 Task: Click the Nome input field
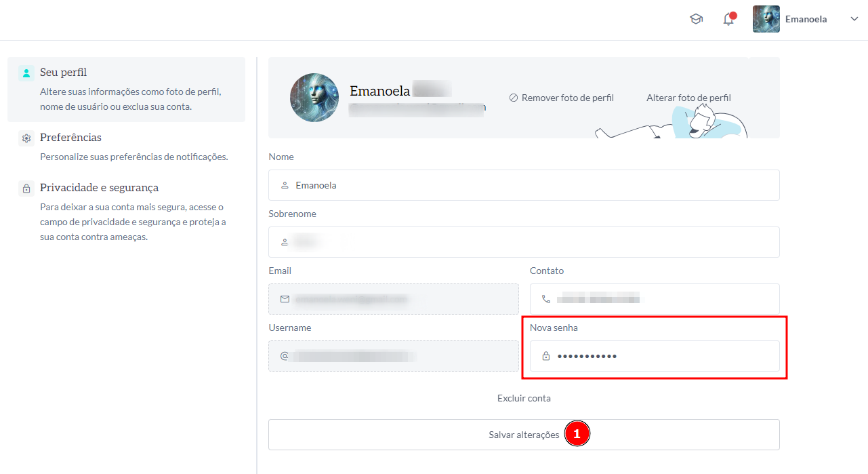pyautogui.click(x=524, y=185)
